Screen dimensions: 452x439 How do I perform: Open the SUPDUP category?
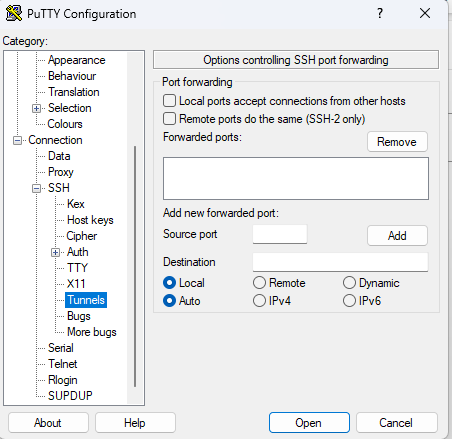click(x=70, y=396)
